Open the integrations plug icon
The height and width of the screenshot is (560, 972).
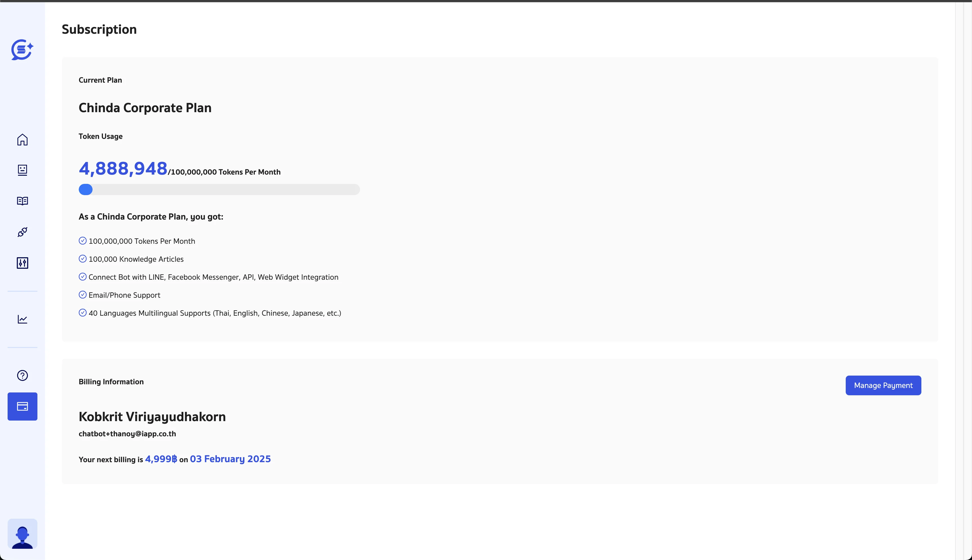pyautogui.click(x=22, y=232)
